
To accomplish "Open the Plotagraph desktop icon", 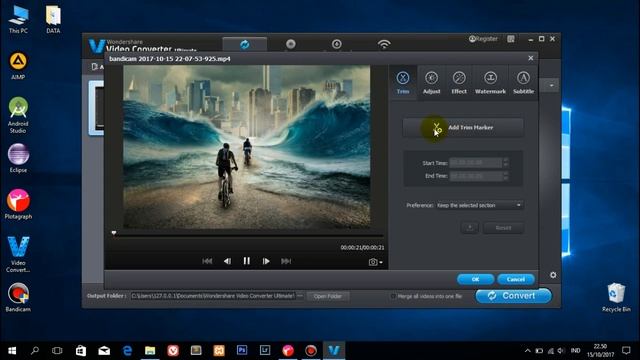I will (x=18, y=204).
